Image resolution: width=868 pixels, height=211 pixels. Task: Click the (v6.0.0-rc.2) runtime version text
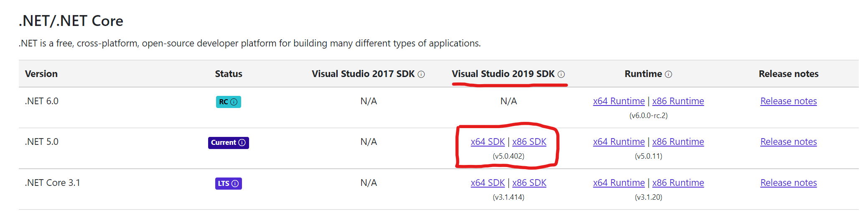click(649, 116)
